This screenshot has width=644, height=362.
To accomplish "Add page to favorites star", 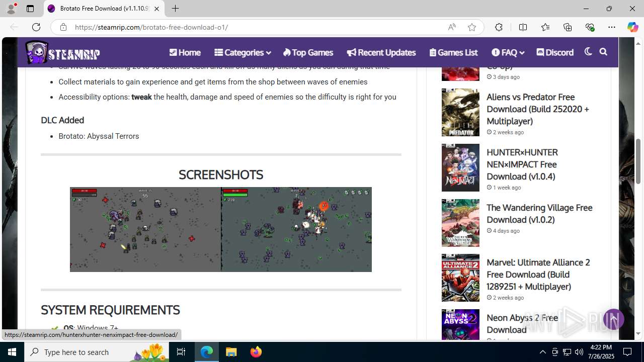I will pos(472,27).
